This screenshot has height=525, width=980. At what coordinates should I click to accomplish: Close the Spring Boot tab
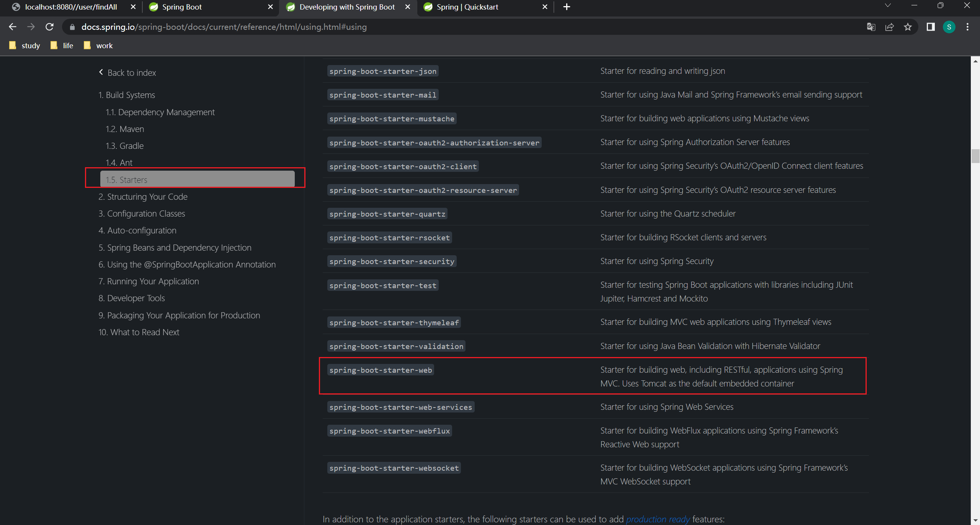tap(270, 7)
